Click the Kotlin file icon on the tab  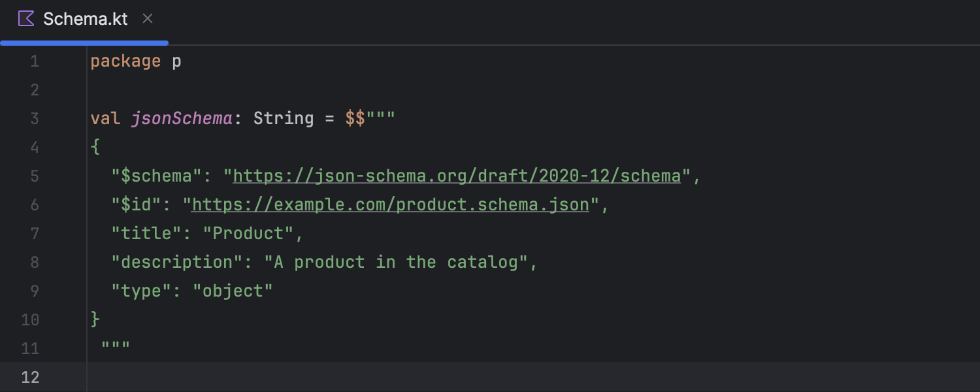(26, 19)
